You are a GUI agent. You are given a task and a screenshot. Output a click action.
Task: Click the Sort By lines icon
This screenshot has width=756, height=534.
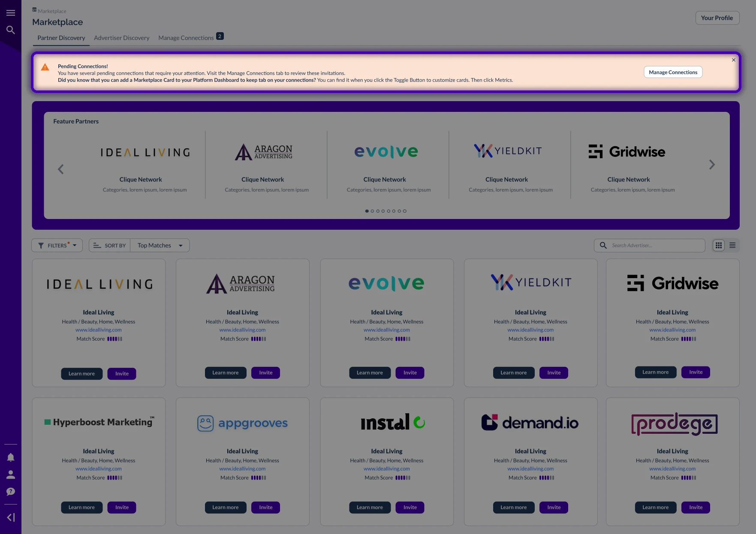(97, 246)
